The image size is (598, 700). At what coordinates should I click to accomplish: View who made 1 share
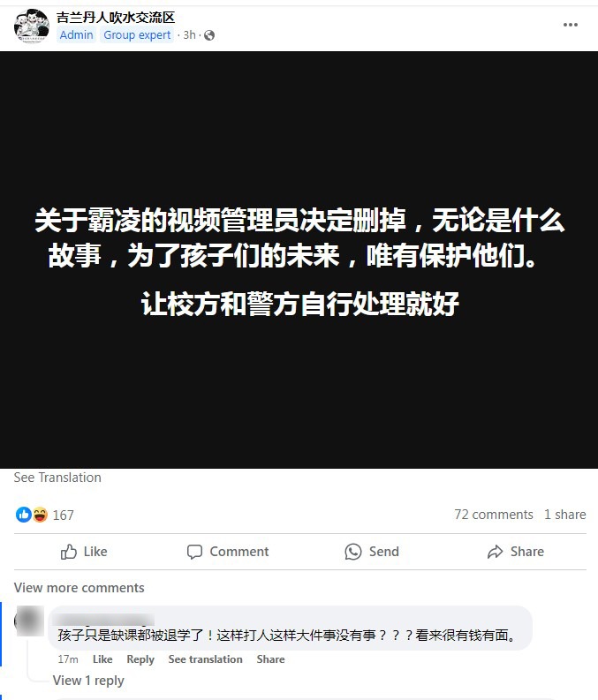click(x=565, y=515)
